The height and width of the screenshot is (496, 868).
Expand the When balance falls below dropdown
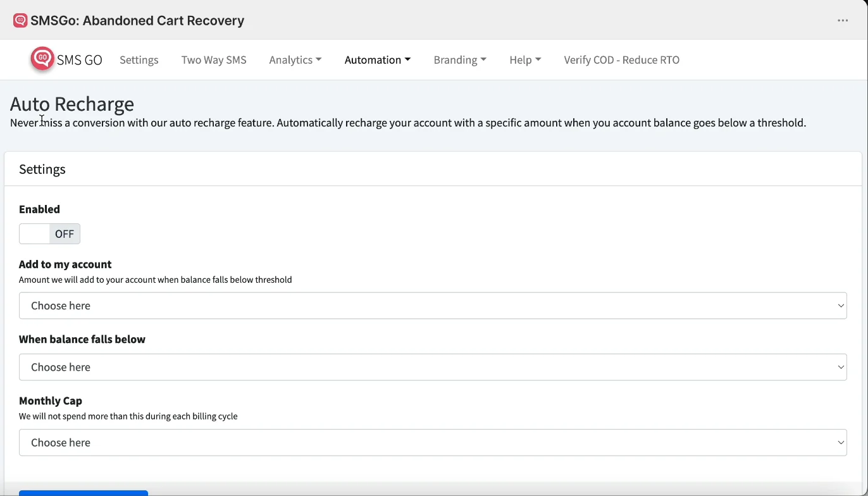tap(433, 367)
